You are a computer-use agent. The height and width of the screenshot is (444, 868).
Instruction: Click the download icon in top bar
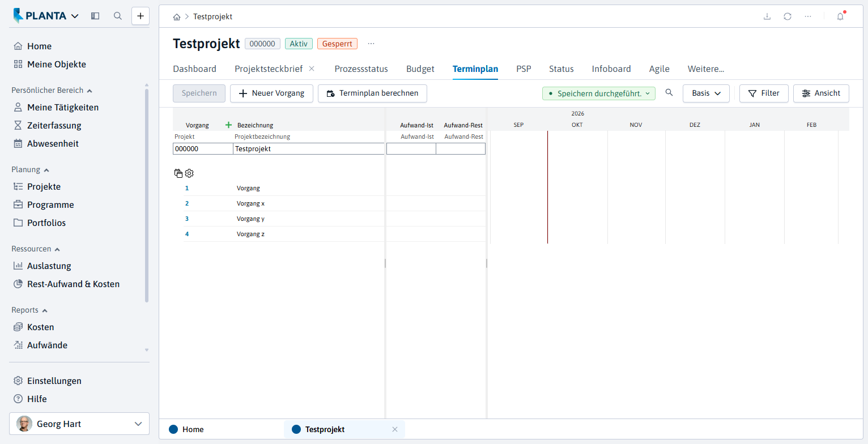pyautogui.click(x=767, y=16)
